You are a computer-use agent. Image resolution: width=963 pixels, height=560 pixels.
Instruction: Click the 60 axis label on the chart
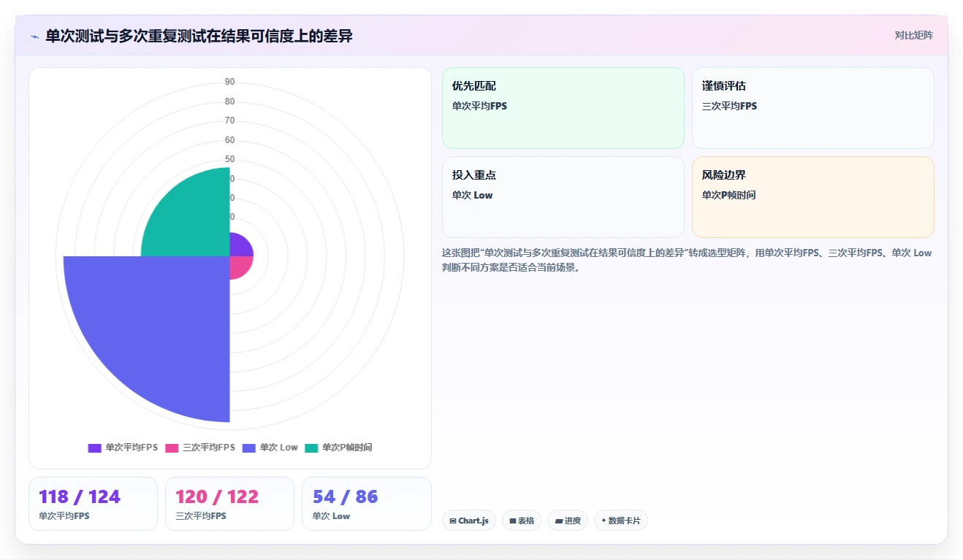(x=230, y=140)
